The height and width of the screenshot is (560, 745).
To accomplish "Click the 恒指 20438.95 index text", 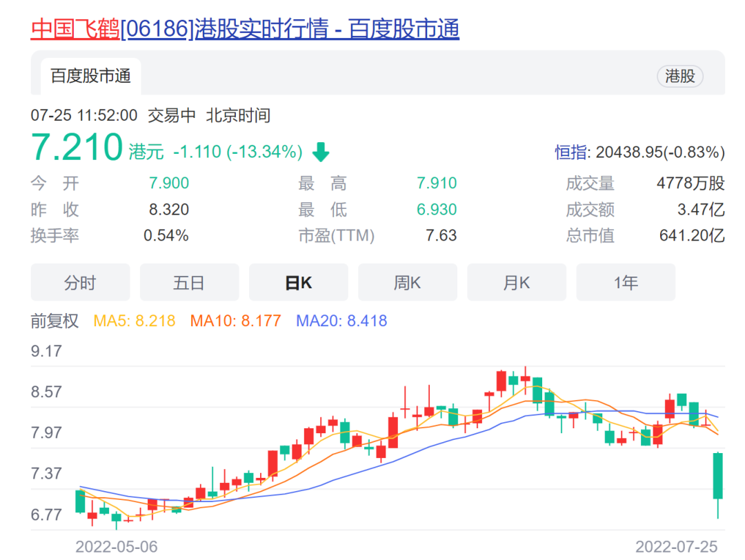I will click(639, 152).
